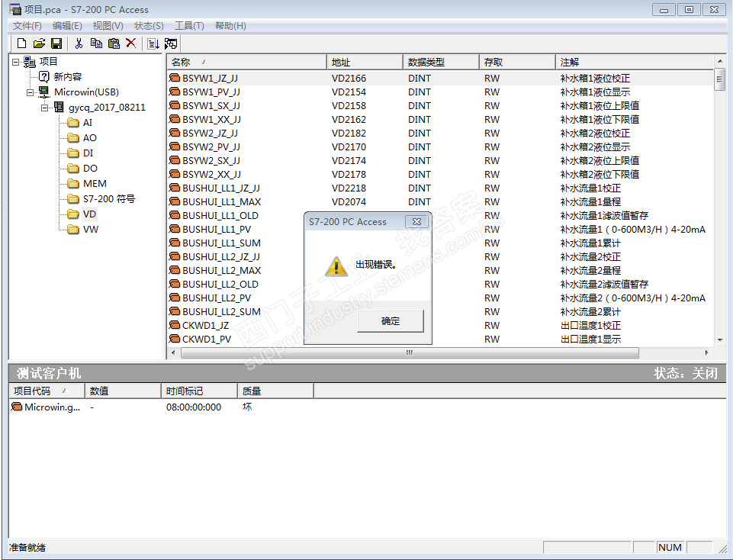Open the MEM folder

pyautogui.click(x=87, y=184)
